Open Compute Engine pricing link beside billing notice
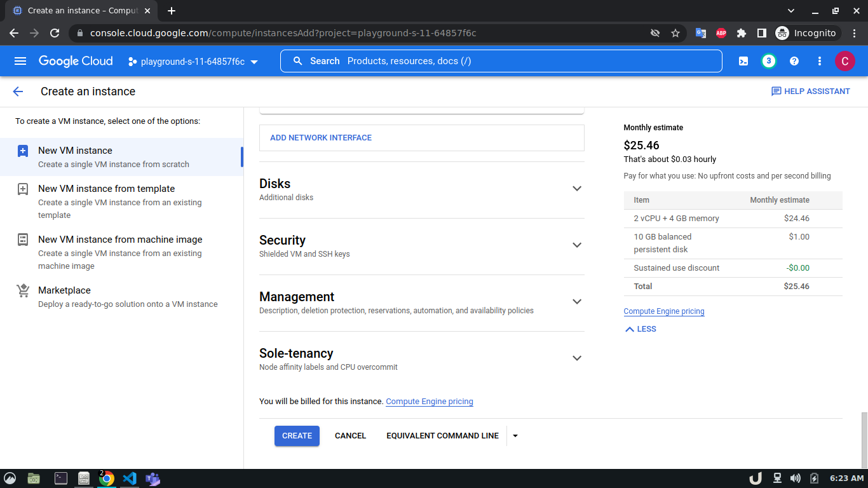The width and height of the screenshot is (868, 488). point(430,402)
